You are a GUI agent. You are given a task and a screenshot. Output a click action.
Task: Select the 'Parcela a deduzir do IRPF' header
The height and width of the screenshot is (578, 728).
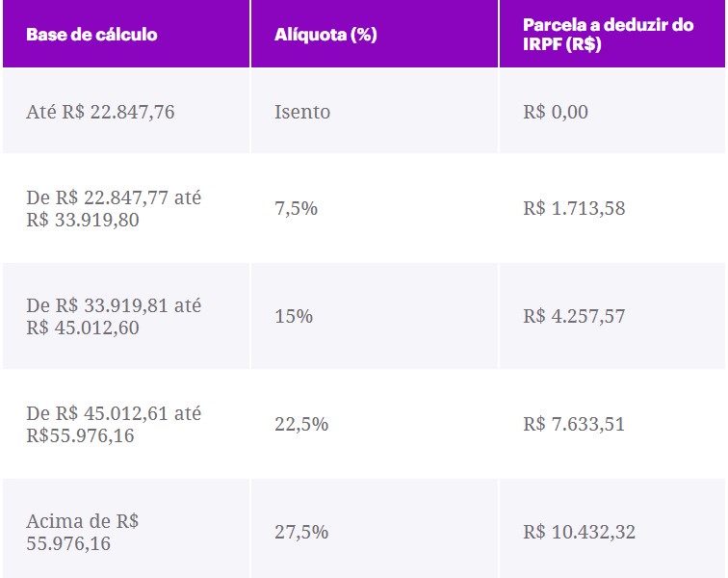tap(608, 35)
